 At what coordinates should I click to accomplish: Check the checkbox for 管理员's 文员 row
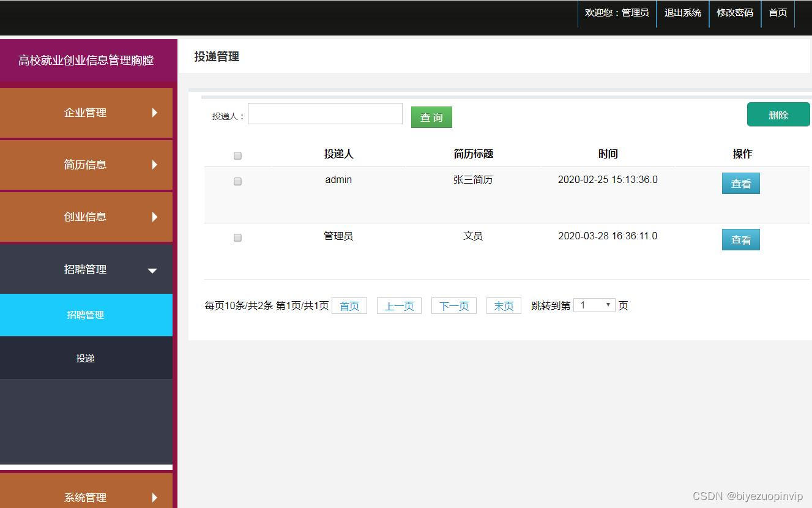pos(237,237)
